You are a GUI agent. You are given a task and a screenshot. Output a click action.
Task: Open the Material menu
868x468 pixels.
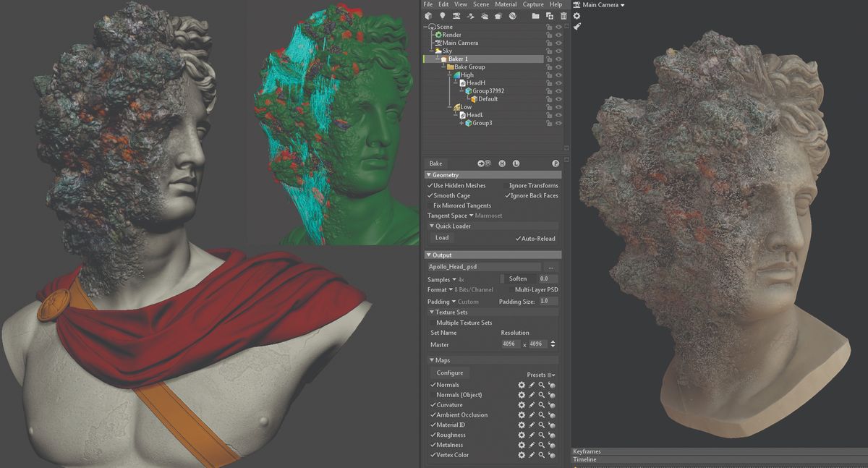[x=506, y=4]
